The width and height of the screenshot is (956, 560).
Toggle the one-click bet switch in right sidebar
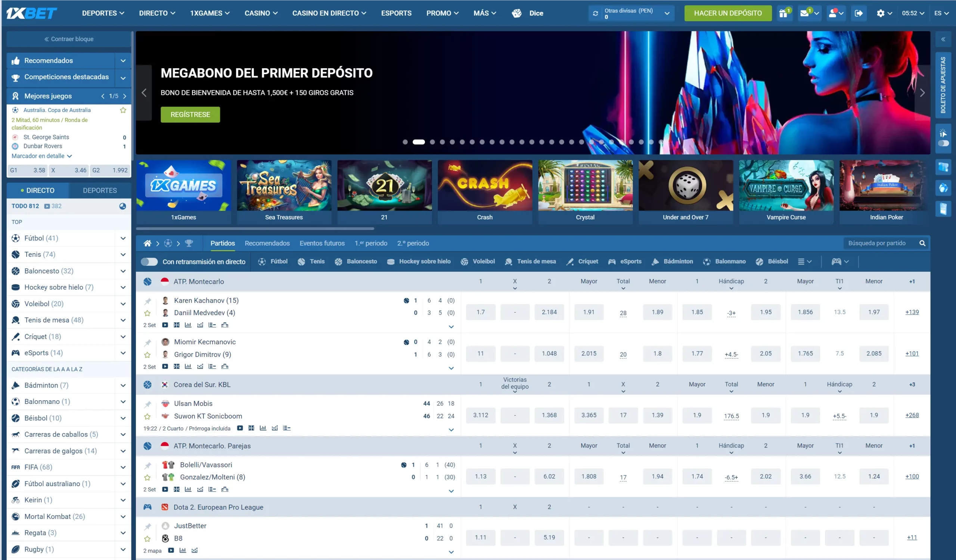pos(943,143)
